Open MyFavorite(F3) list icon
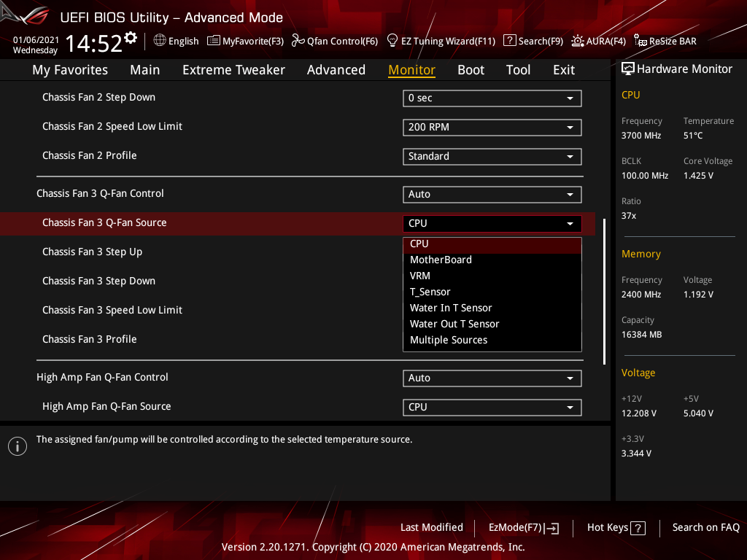Viewport: 747px width, 560px height. click(214, 41)
